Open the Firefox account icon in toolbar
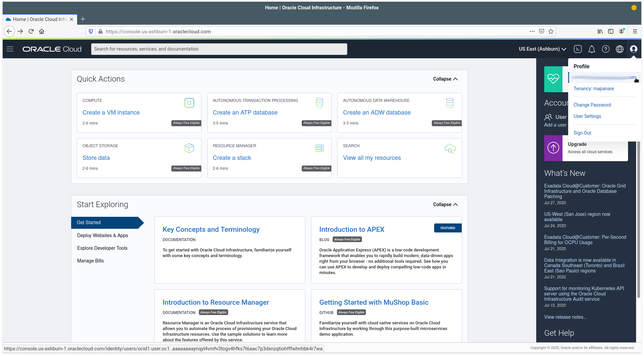 coord(621,31)
